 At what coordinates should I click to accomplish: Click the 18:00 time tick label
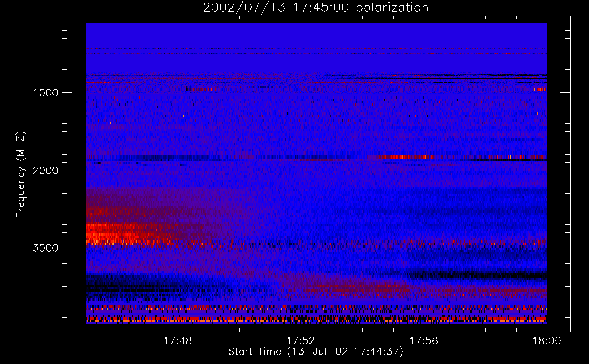tap(547, 341)
